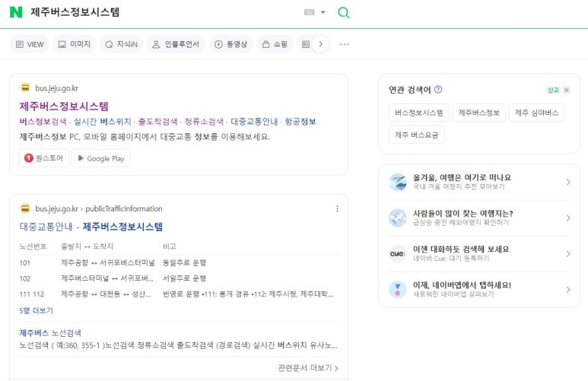Expand the keyboard dropdown arrow

pyautogui.click(x=323, y=12)
